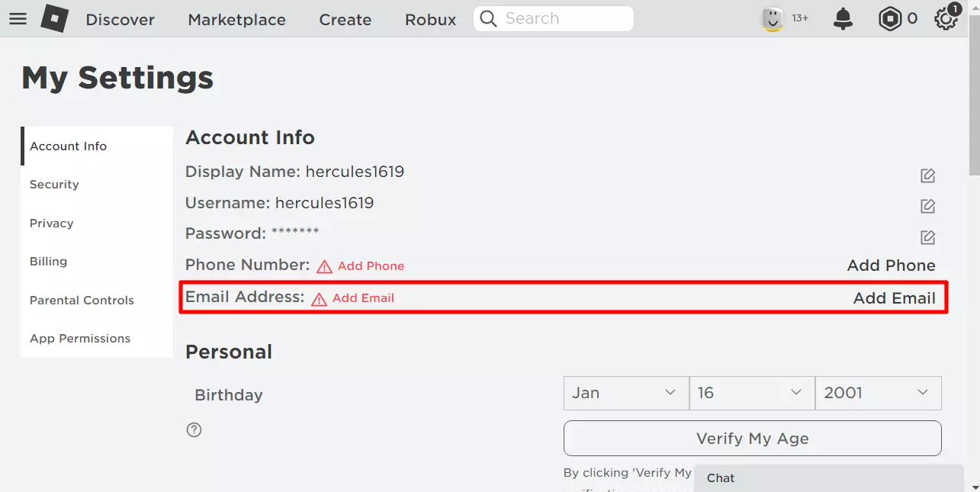Click the avatar profile thumbnail
Image resolution: width=980 pixels, height=492 pixels.
773,19
